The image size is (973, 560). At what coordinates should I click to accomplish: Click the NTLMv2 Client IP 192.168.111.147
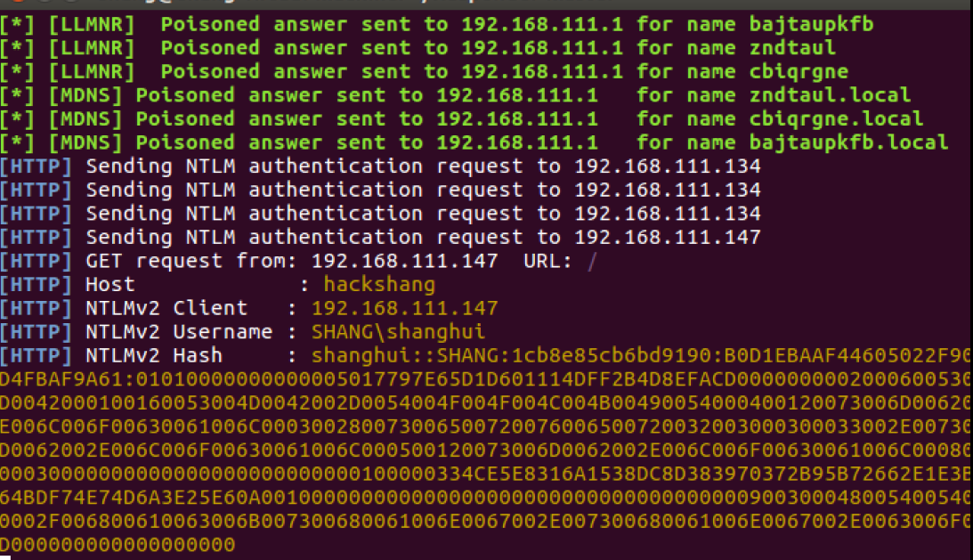pos(404,309)
